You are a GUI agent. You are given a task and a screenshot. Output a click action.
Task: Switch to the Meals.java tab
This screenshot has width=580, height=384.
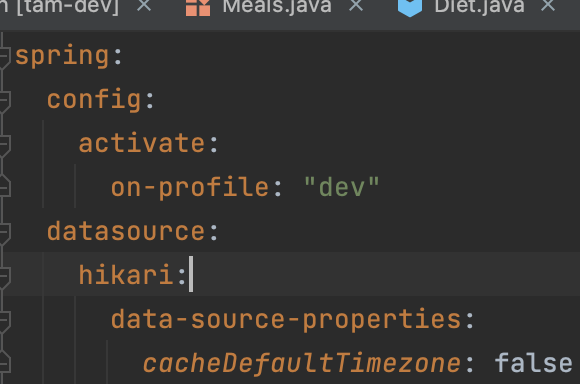click(x=277, y=6)
